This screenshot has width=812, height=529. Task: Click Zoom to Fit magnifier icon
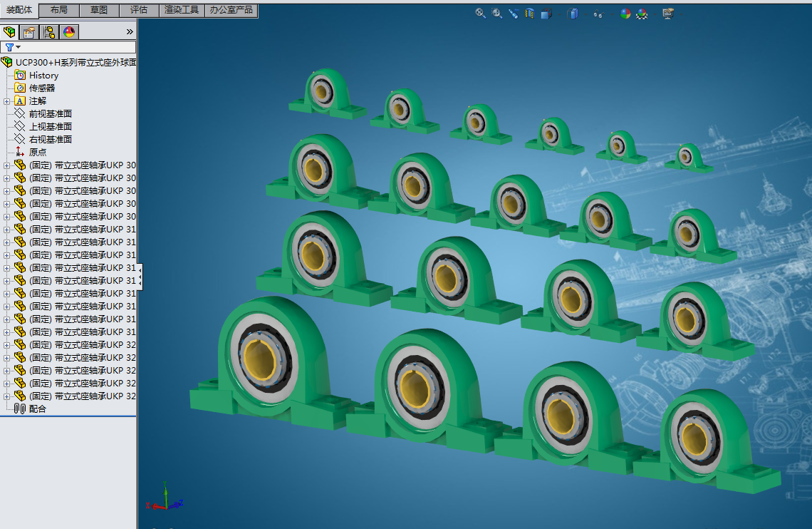click(480, 14)
